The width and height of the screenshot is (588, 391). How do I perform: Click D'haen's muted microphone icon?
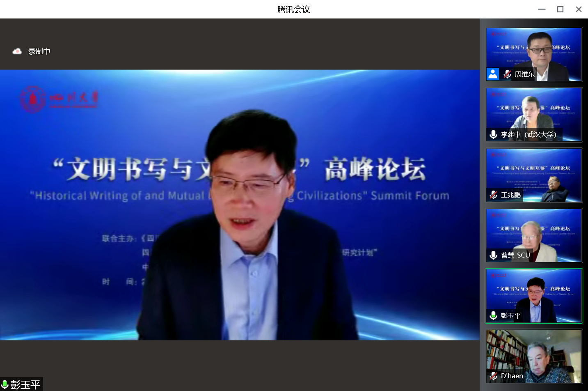tap(494, 376)
